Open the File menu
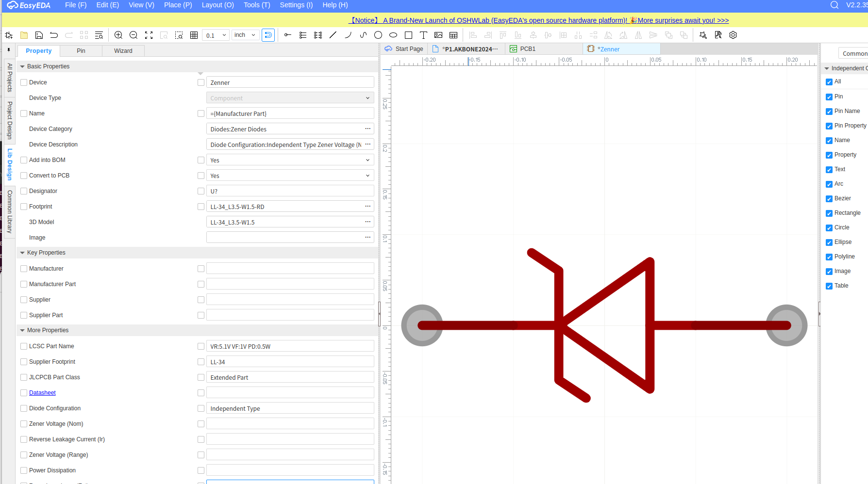The image size is (868, 484). coord(76,5)
